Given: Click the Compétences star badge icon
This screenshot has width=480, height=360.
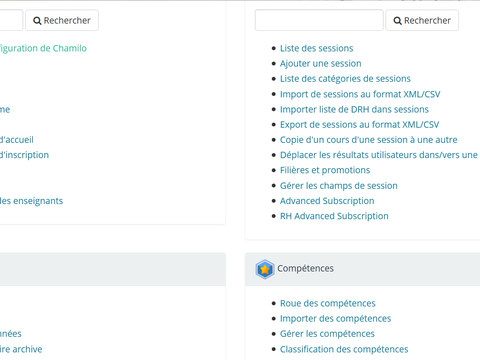Looking at the screenshot, I should pyautogui.click(x=265, y=269).
